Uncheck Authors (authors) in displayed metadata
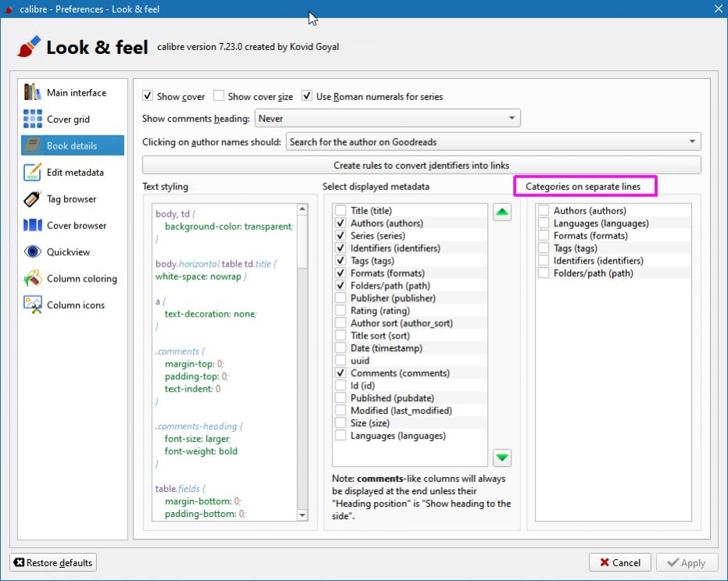This screenshot has width=728, height=581. (x=340, y=223)
